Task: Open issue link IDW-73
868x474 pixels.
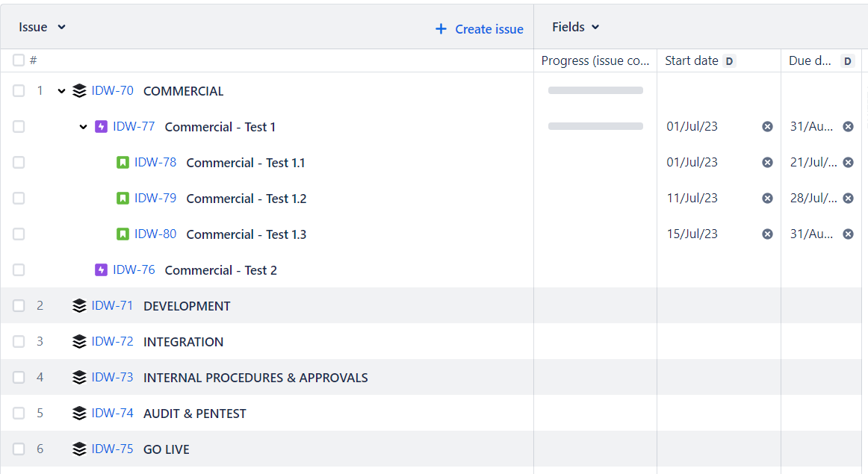Action: click(112, 377)
